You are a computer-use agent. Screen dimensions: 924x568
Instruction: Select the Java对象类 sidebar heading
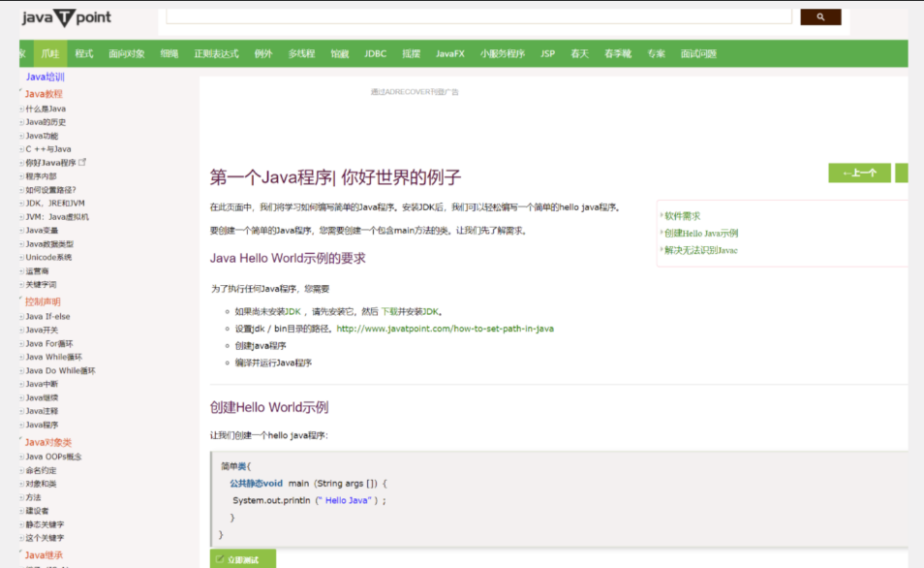click(47, 442)
